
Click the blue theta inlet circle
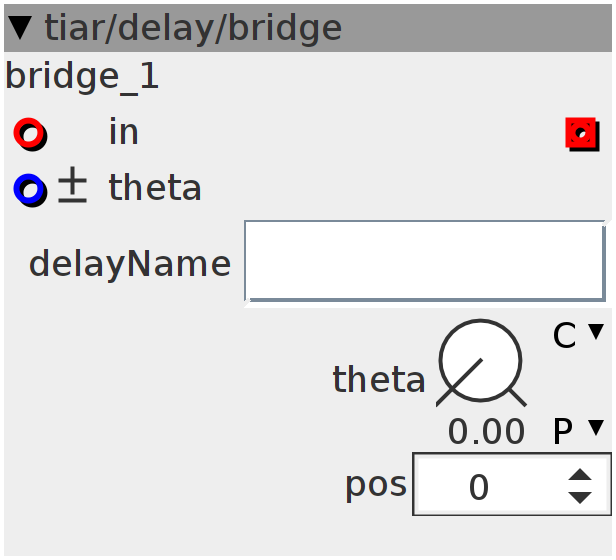pyautogui.click(x=30, y=190)
